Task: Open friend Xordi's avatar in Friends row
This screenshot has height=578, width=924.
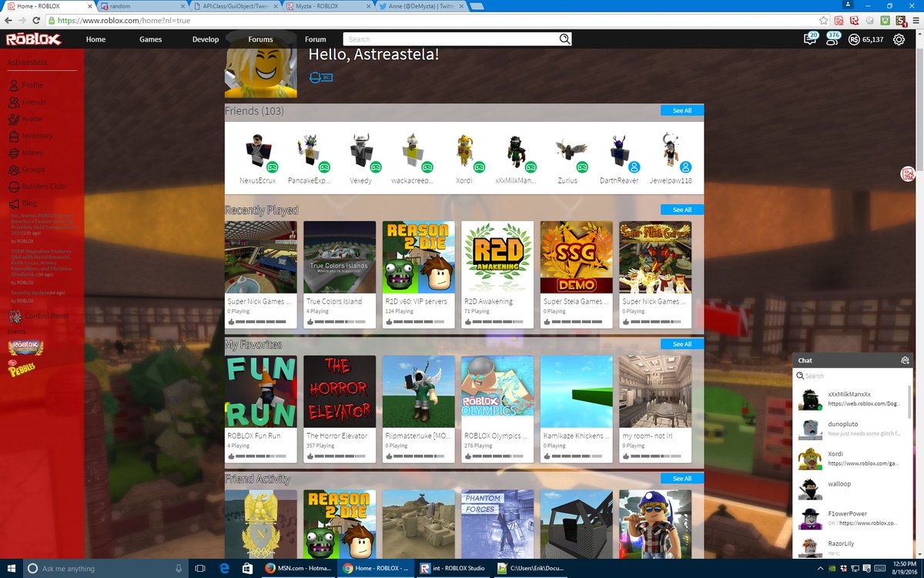Action: (466, 152)
